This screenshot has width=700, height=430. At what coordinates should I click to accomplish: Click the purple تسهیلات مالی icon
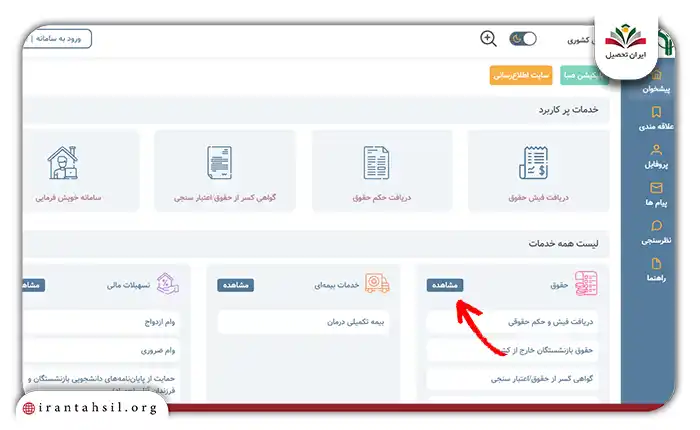pos(167,284)
